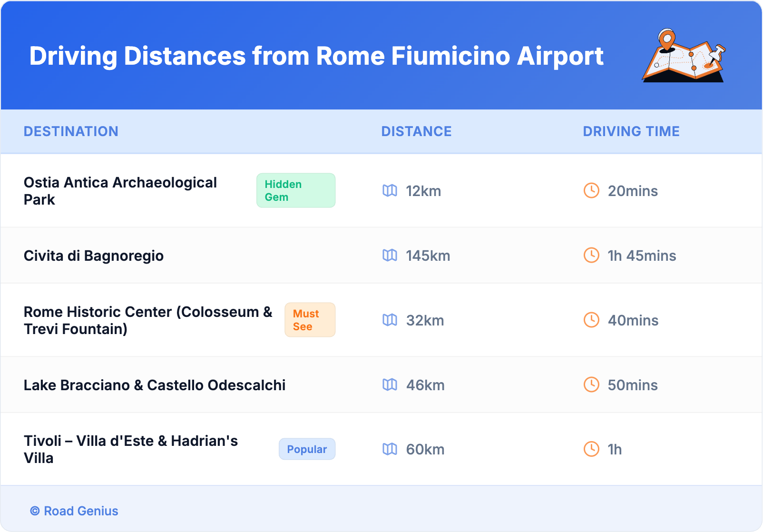The width and height of the screenshot is (763, 532).
Task: Select Lake Bracciano & Castello Odescalchi row
Action: pos(155,385)
